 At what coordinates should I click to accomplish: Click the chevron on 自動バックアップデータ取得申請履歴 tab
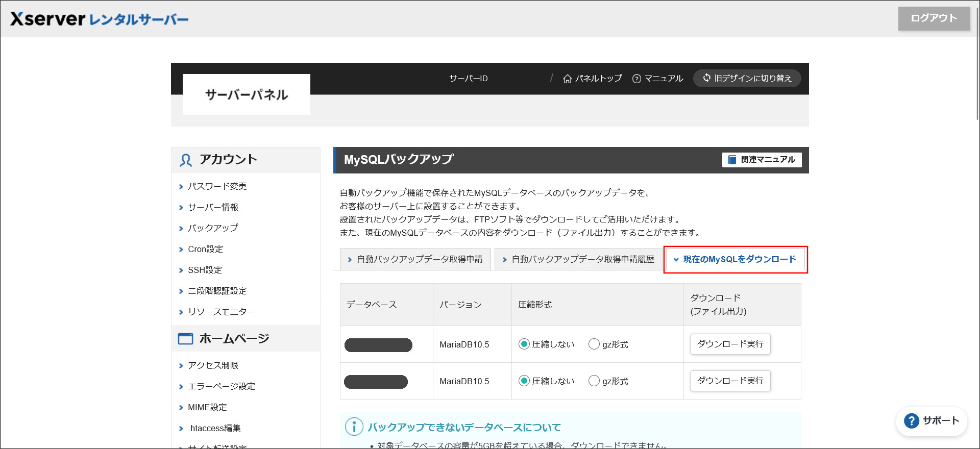(504, 260)
